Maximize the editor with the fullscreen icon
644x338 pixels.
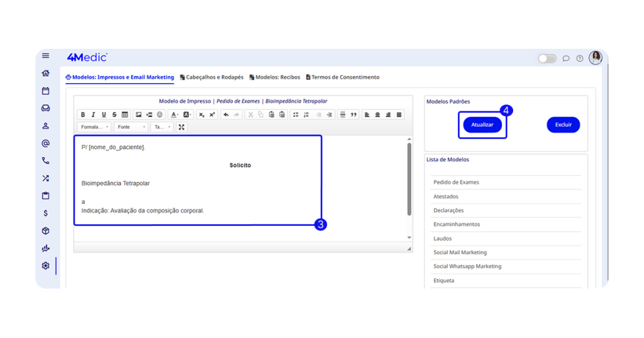click(181, 127)
